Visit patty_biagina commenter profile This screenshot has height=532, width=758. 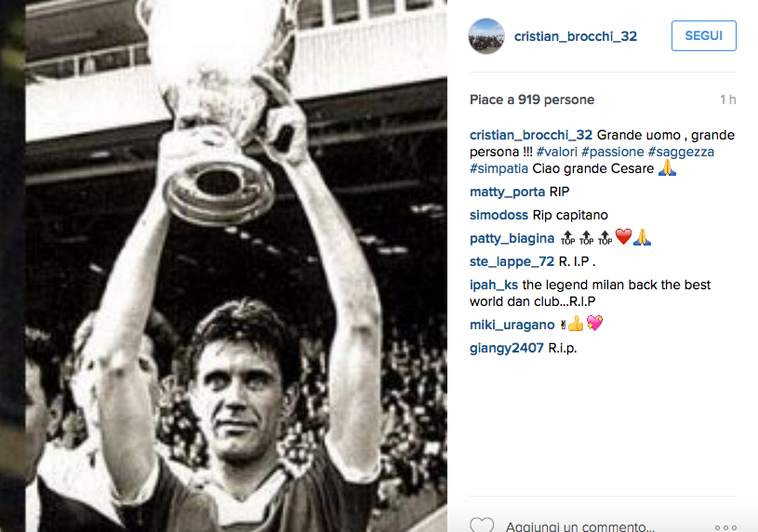click(x=512, y=238)
